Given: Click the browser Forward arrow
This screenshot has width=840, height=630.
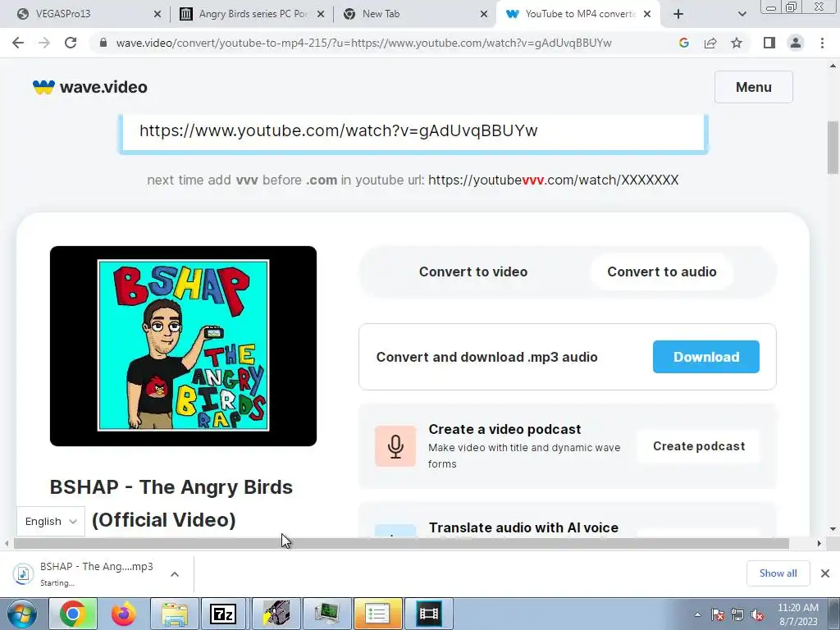Looking at the screenshot, I should [44, 43].
